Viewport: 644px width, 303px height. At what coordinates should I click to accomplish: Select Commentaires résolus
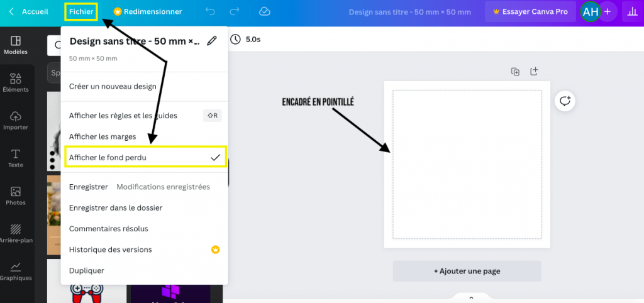point(144,229)
